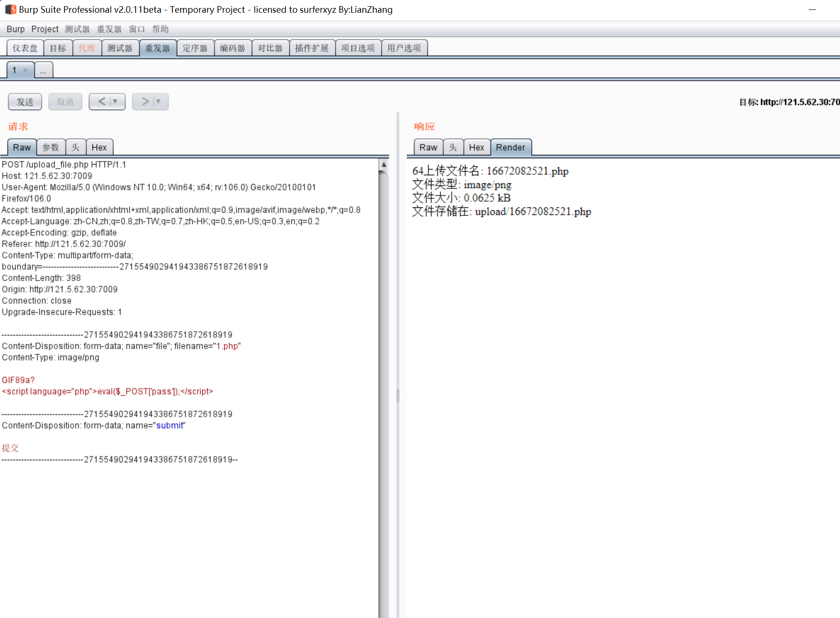This screenshot has height=618, width=840.
Task: Minimize the Burp Suite window
Action: coord(812,9)
